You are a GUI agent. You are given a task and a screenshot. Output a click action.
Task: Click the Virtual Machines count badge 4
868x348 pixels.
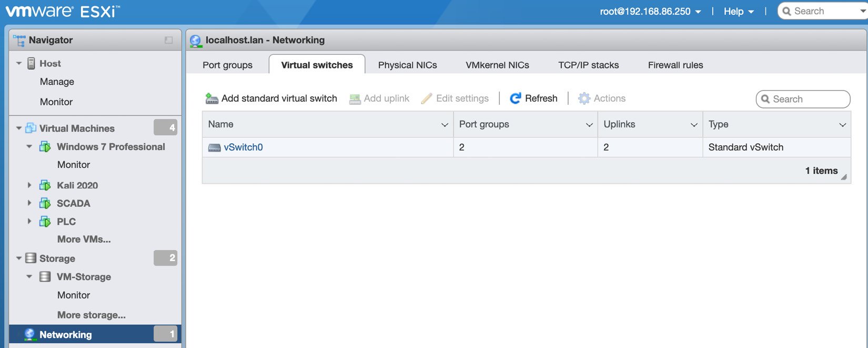[x=165, y=127]
